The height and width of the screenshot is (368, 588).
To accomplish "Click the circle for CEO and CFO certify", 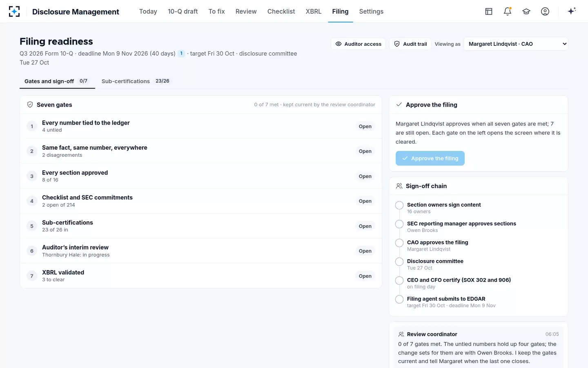I will [x=399, y=280].
